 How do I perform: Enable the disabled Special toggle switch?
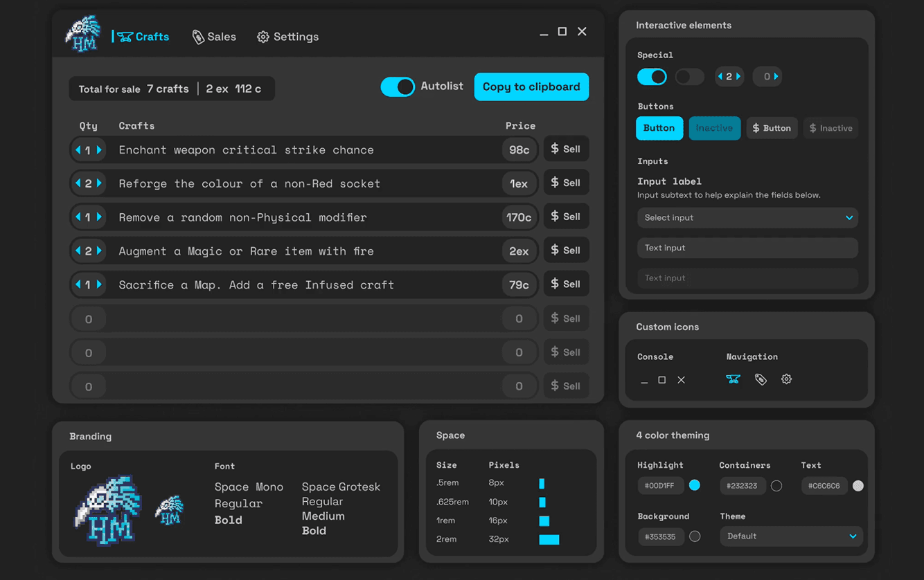pos(689,77)
